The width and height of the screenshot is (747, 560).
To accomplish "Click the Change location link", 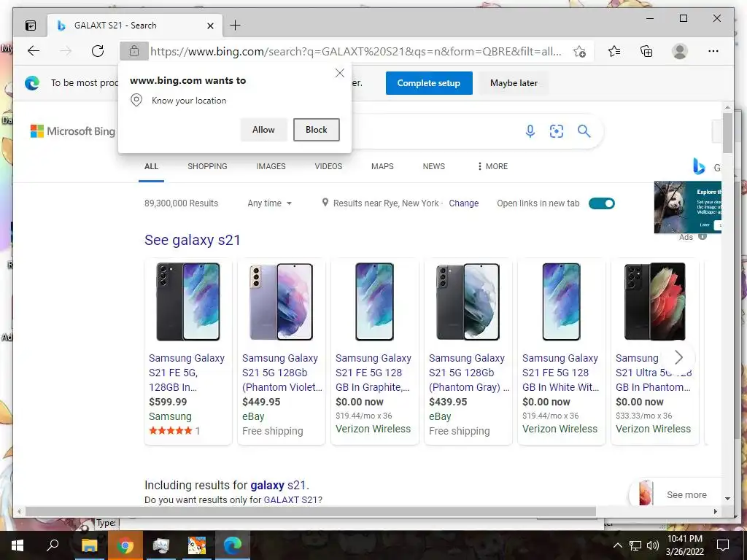I will tap(463, 203).
